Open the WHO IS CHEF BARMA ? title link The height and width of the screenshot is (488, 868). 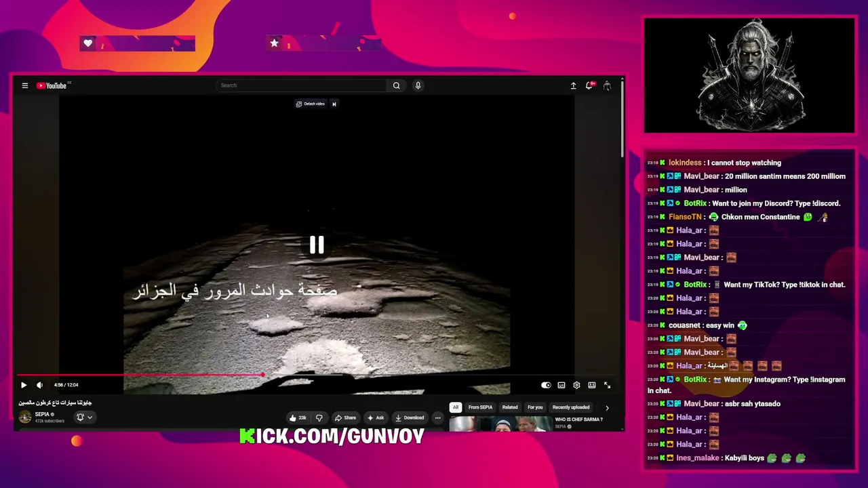click(578, 420)
